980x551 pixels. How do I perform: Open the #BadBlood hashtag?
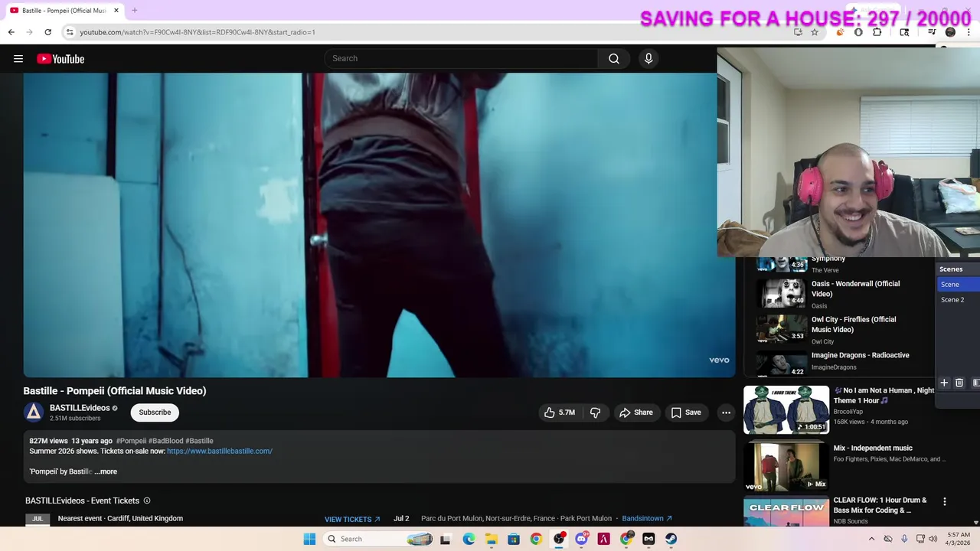[x=165, y=441]
